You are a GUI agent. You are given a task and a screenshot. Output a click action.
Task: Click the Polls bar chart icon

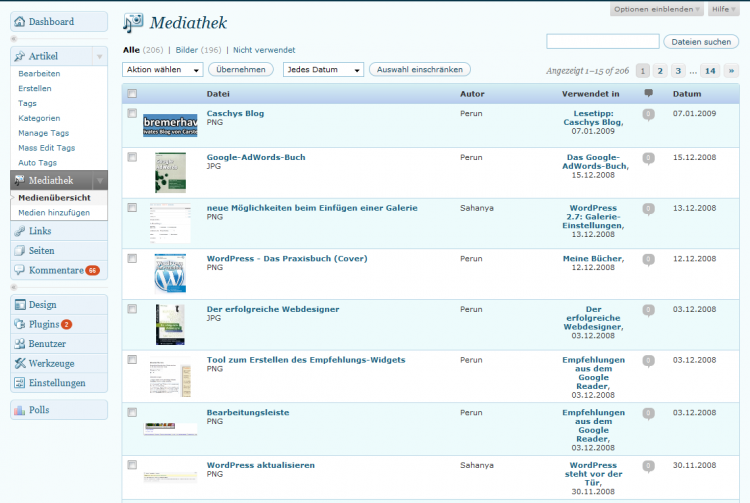[20, 410]
